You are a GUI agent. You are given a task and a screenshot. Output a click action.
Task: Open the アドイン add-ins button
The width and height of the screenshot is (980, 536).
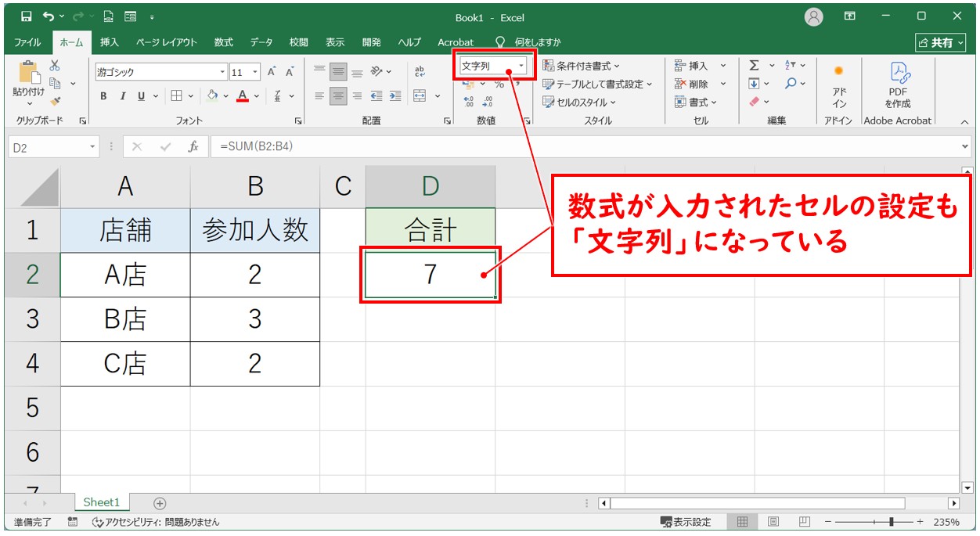click(x=839, y=86)
